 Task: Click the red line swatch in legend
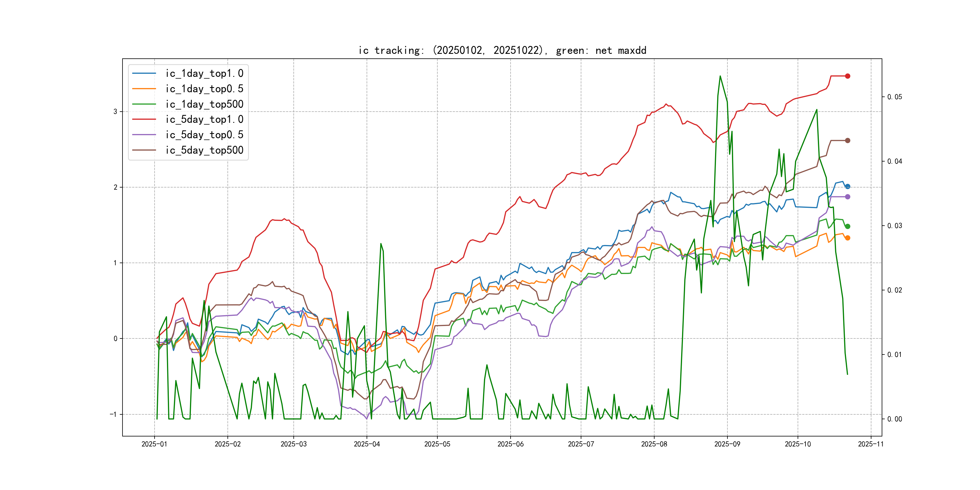144,119
